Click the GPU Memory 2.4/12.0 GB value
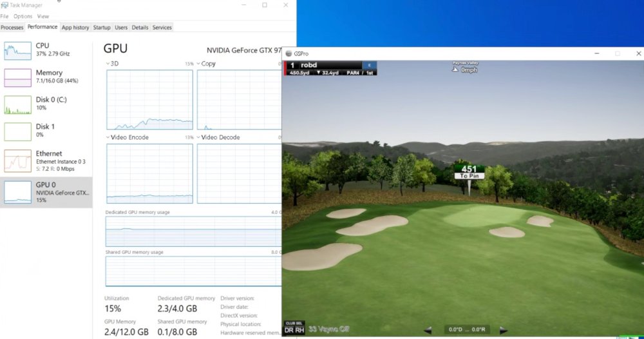This screenshot has height=339, width=644. [126, 332]
